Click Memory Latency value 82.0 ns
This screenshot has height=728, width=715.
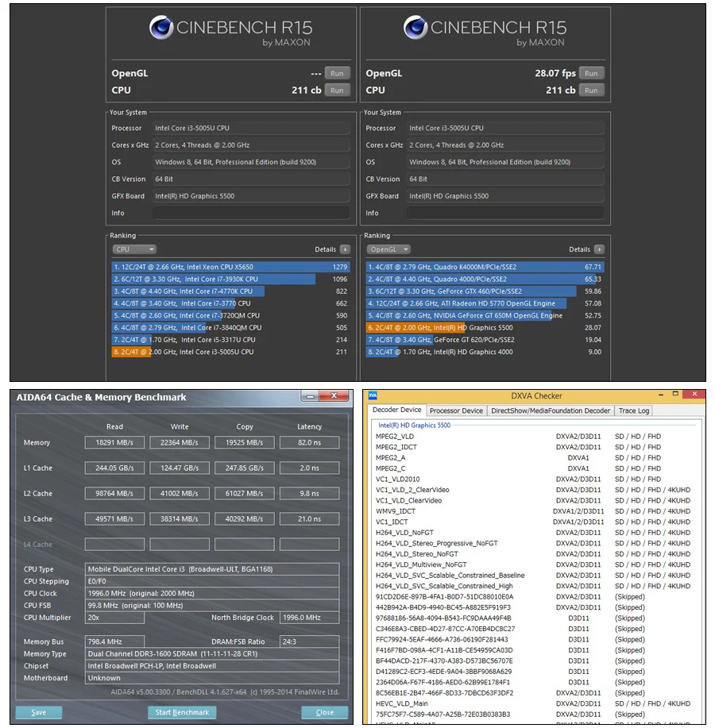coord(309,442)
